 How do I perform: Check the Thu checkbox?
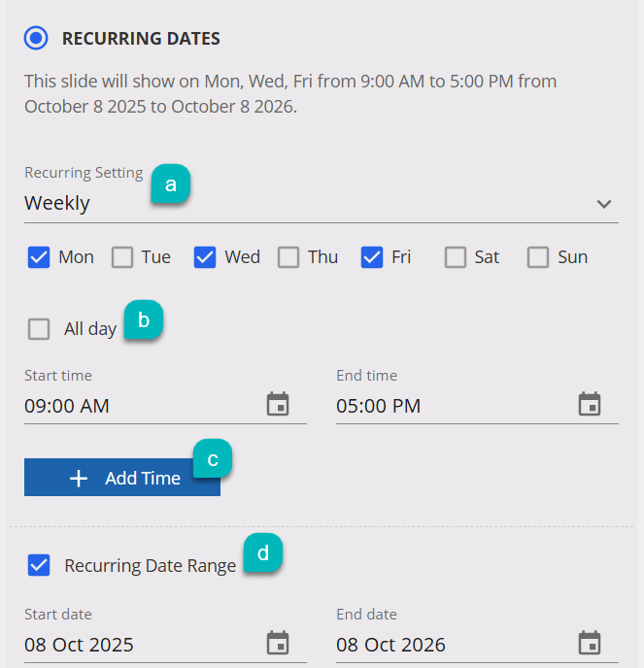288,257
